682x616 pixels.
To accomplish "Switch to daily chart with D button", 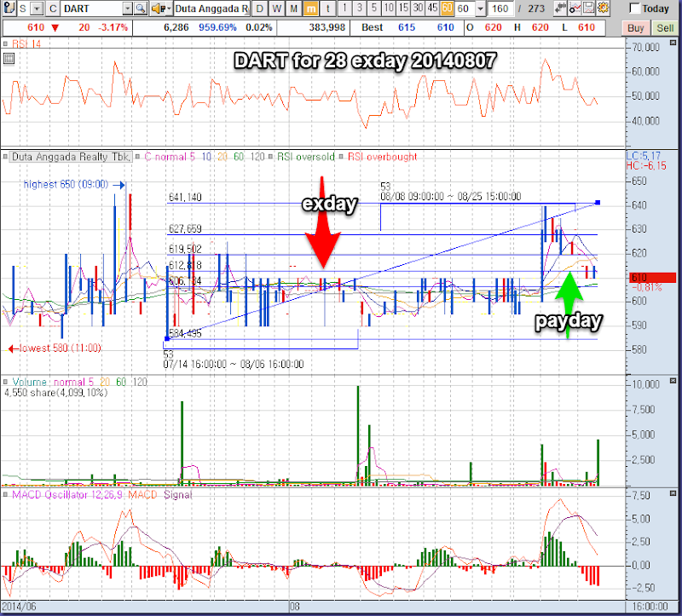I will click(x=260, y=9).
